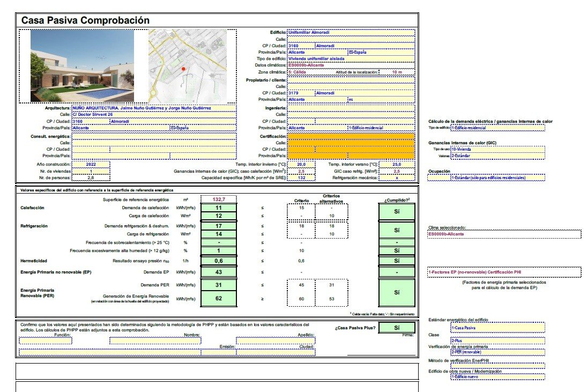Click the Carga de refrigeración value '14'
The image size is (587, 392).
[219, 234]
